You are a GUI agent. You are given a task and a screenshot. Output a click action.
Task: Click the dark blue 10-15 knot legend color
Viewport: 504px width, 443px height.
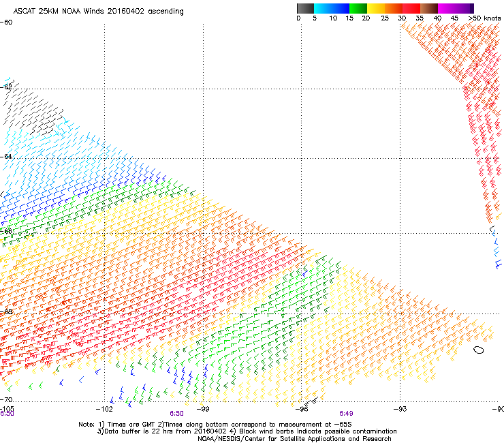[x=341, y=8]
